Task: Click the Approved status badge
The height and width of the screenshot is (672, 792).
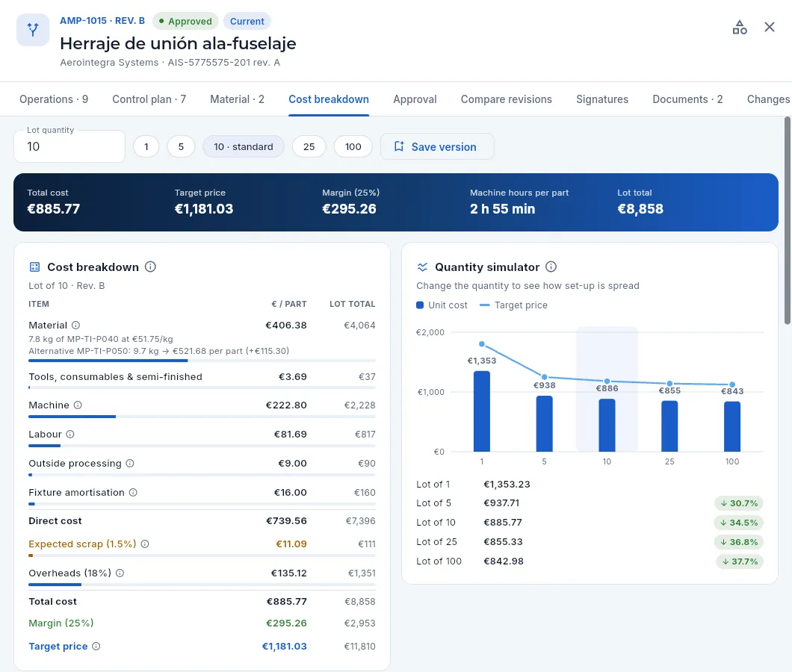Action: (185, 21)
